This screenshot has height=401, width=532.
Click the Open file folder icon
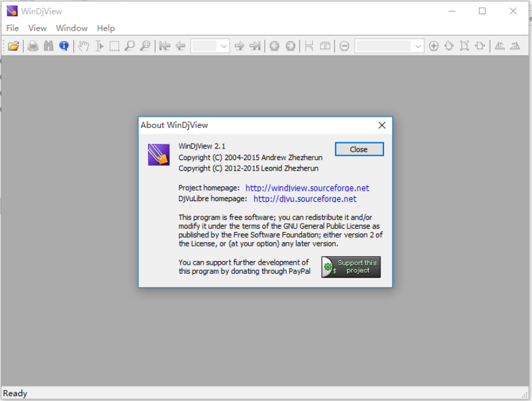(13, 46)
